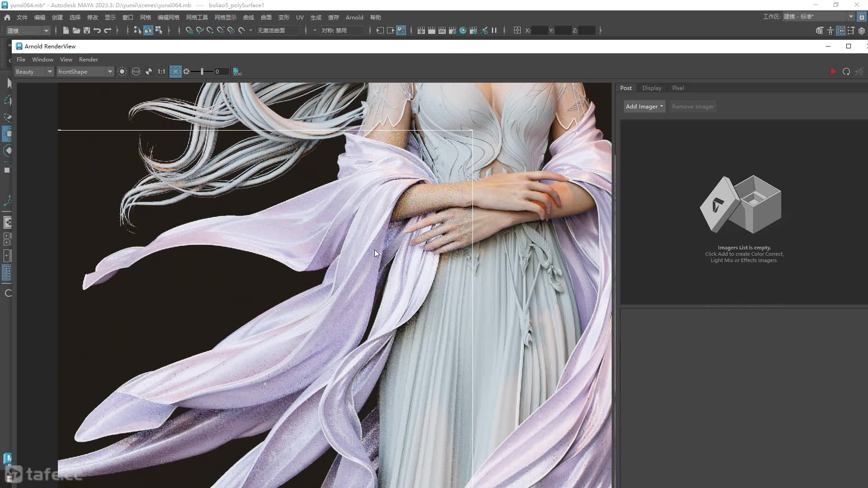Click the Y coordinate input field
This screenshot has width=868, height=488.
[x=563, y=30]
